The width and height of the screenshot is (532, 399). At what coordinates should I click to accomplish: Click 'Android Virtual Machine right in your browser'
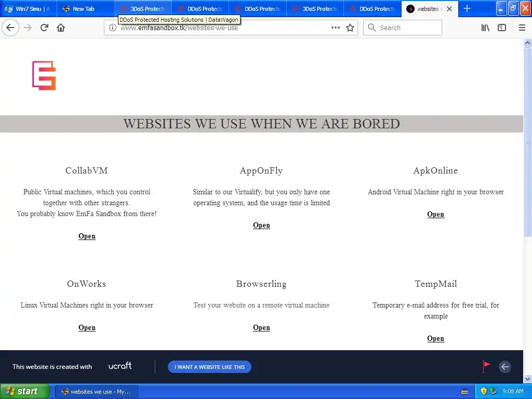pyautogui.click(x=436, y=192)
